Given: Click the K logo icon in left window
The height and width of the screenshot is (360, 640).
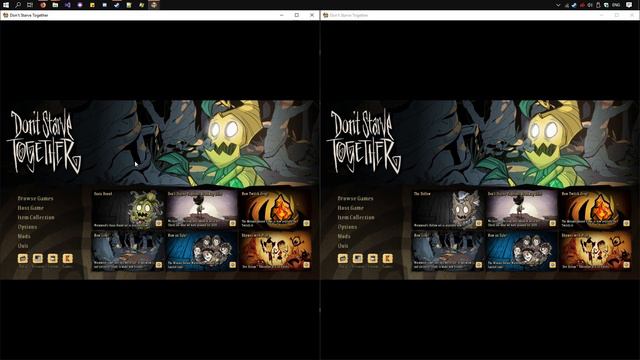Looking at the screenshot, I should tap(67, 258).
